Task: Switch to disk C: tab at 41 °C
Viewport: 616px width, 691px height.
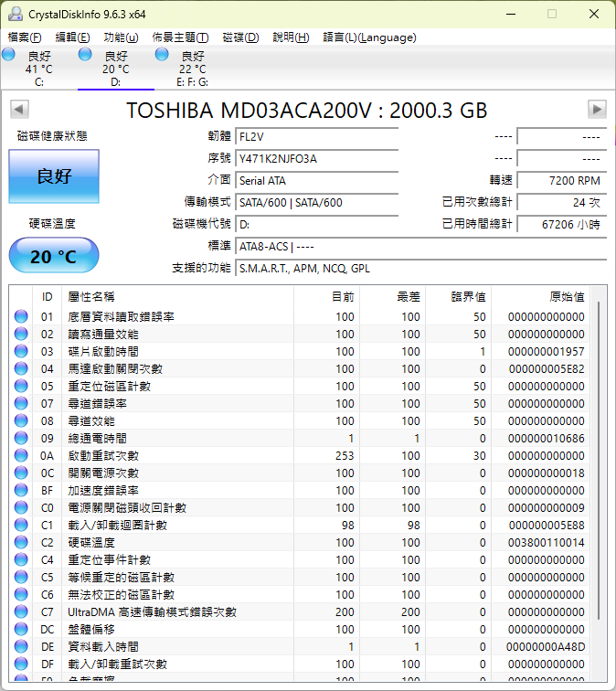Action: [39, 69]
